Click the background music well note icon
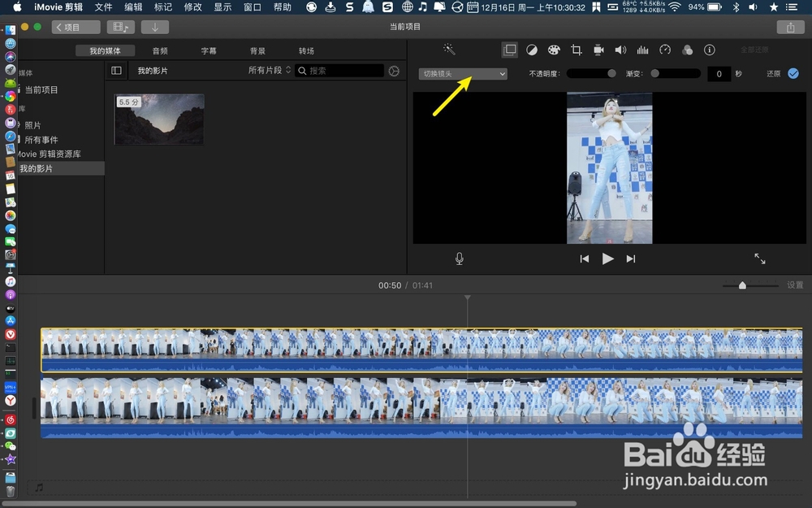Viewport: 812px width, 508px height. coord(39,487)
